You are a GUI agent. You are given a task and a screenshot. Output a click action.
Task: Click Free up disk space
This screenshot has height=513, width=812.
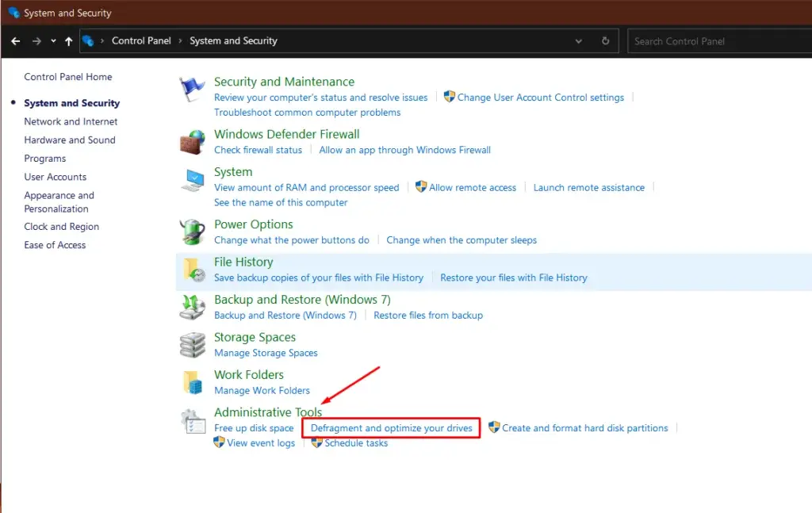pyautogui.click(x=254, y=428)
